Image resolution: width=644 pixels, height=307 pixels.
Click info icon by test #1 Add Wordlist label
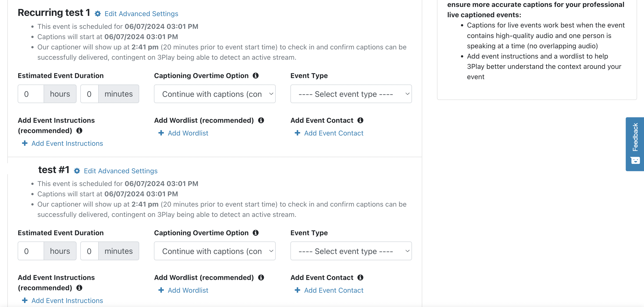pos(261,277)
